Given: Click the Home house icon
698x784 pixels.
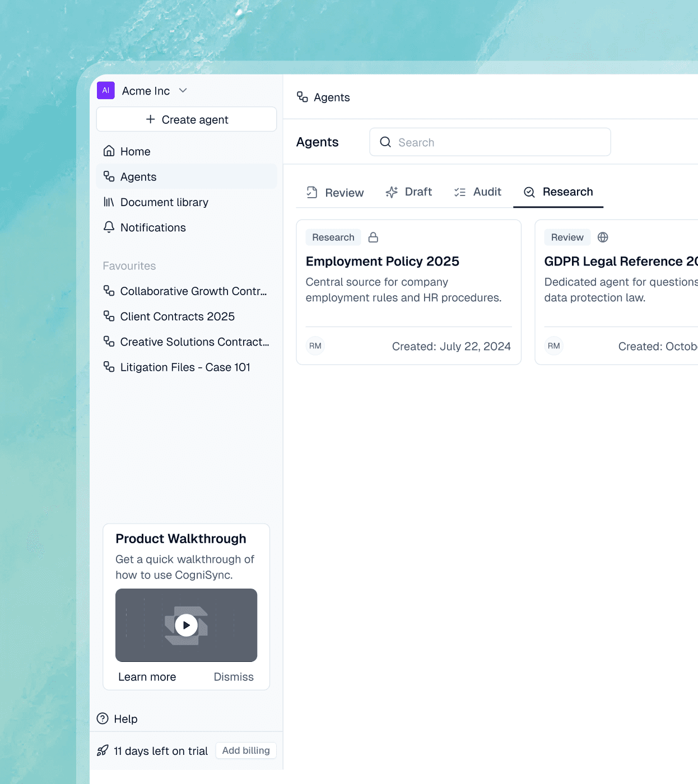Looking at the screenshot, I should pyautogui.click(x=109, y=151).
